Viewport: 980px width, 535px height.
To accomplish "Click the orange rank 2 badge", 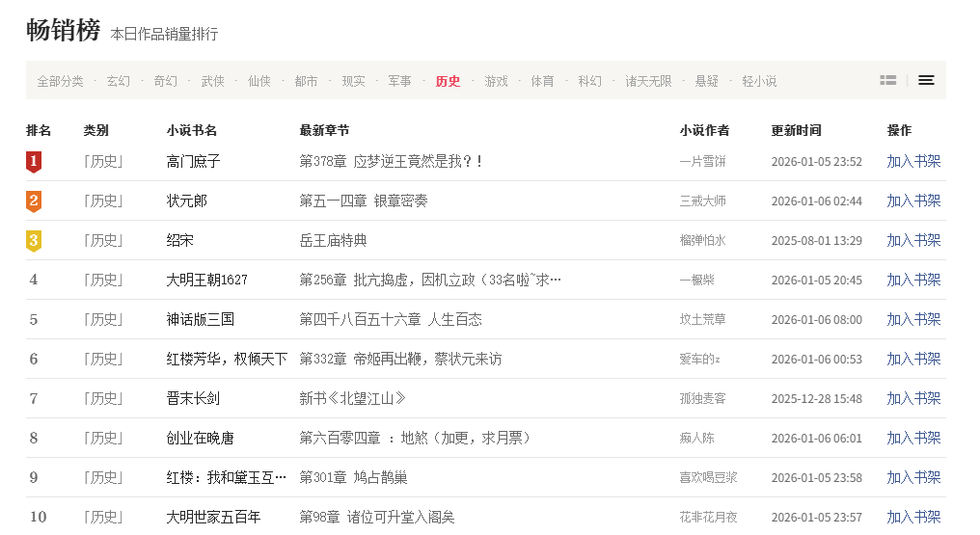I will 34,201.
